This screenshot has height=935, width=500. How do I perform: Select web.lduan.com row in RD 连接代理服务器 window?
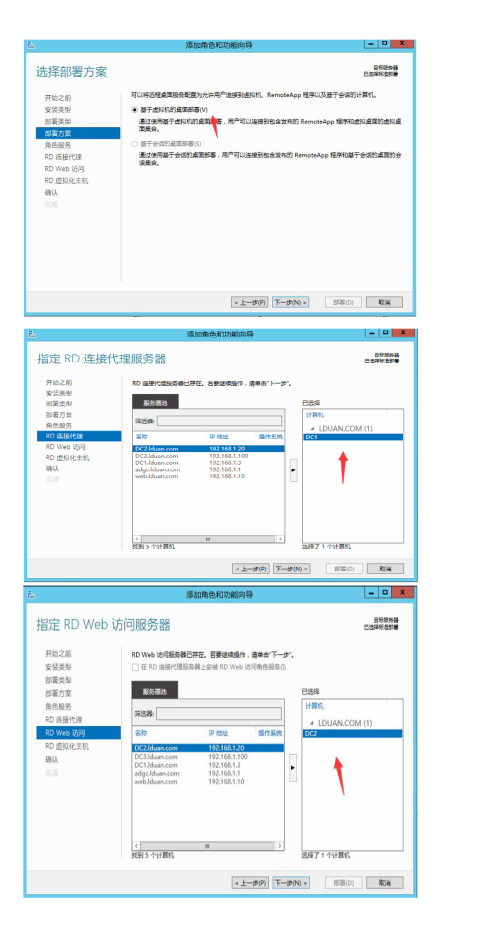[x=209, y=476]
